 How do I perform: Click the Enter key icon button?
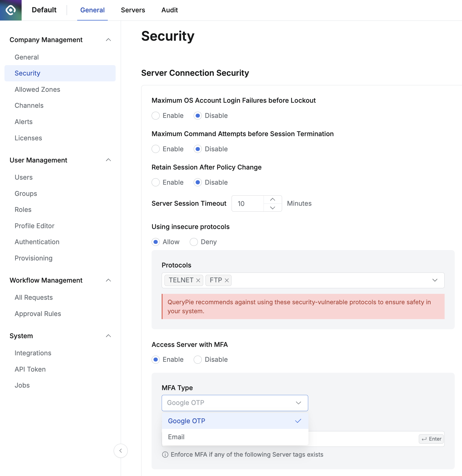click(431, 439)
